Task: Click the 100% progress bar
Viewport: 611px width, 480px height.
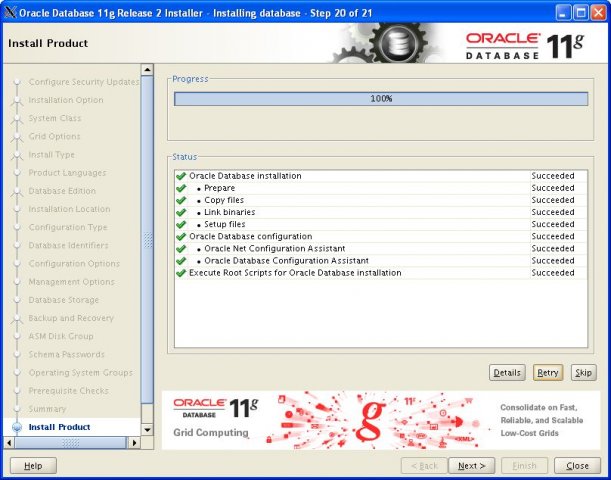Action: (x=381, y=99)
